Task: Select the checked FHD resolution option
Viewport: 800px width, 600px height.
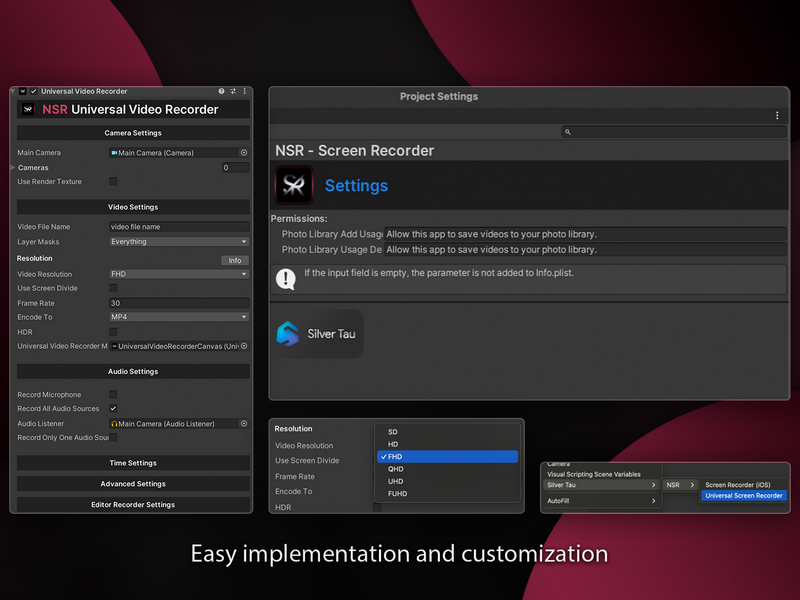Action: point(447,457)
